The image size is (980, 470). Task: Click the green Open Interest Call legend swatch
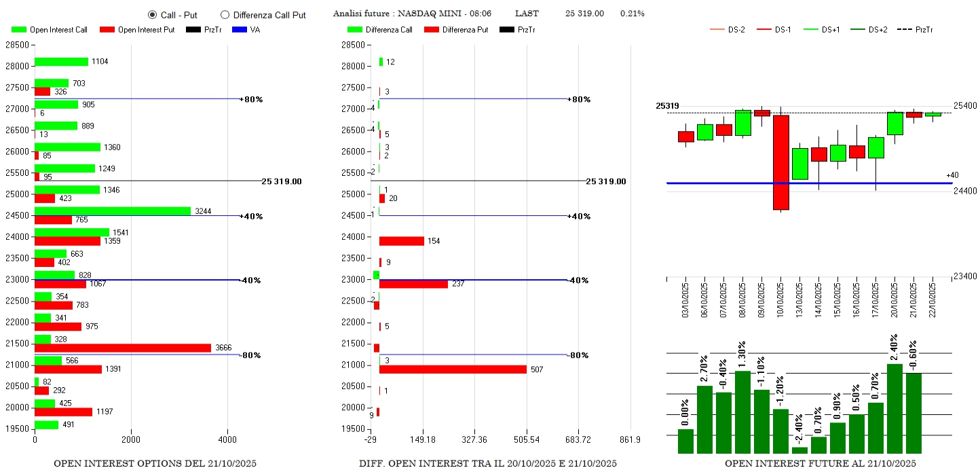19,30
